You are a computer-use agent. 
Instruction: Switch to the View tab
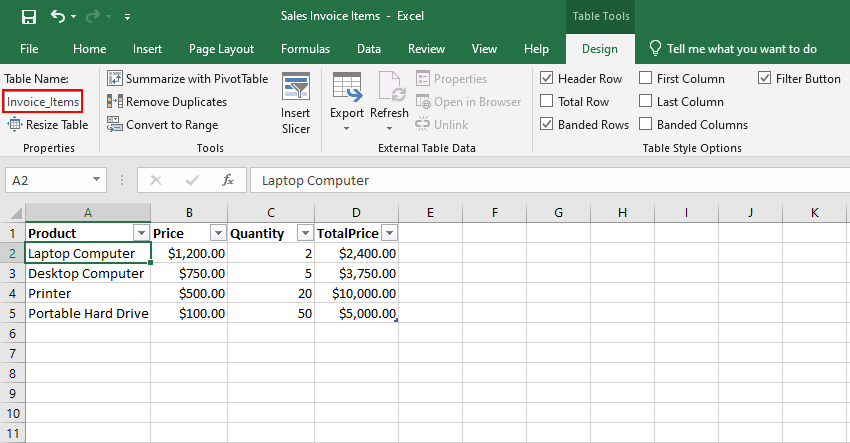(x=484, y=49)
